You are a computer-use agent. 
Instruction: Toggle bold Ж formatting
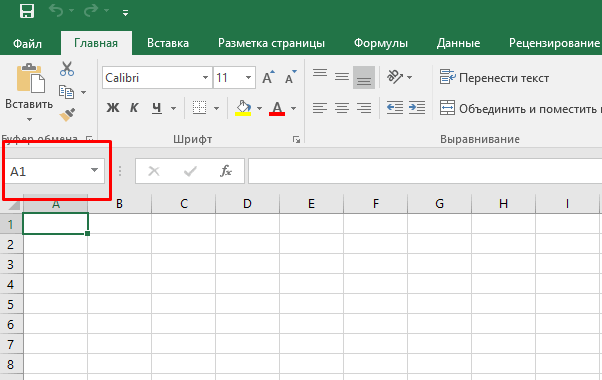tap(113, 108)
